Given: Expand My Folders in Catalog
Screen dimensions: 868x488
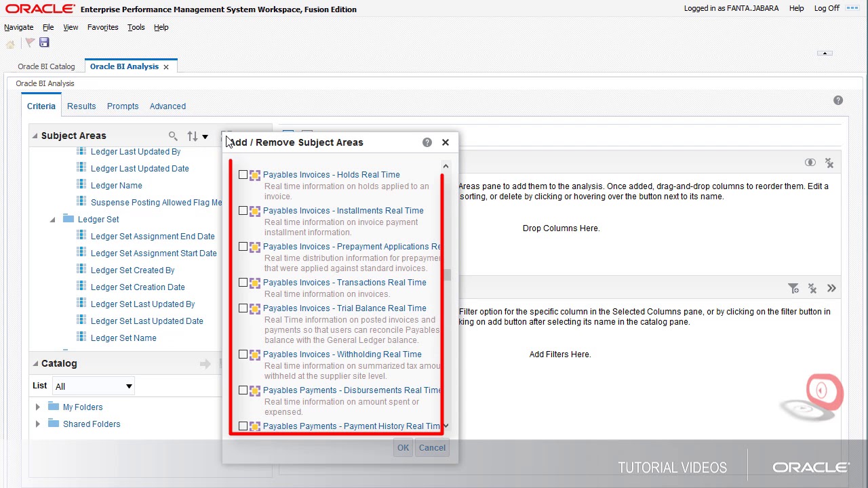Looking at the screenshot, I should point(37,407).
